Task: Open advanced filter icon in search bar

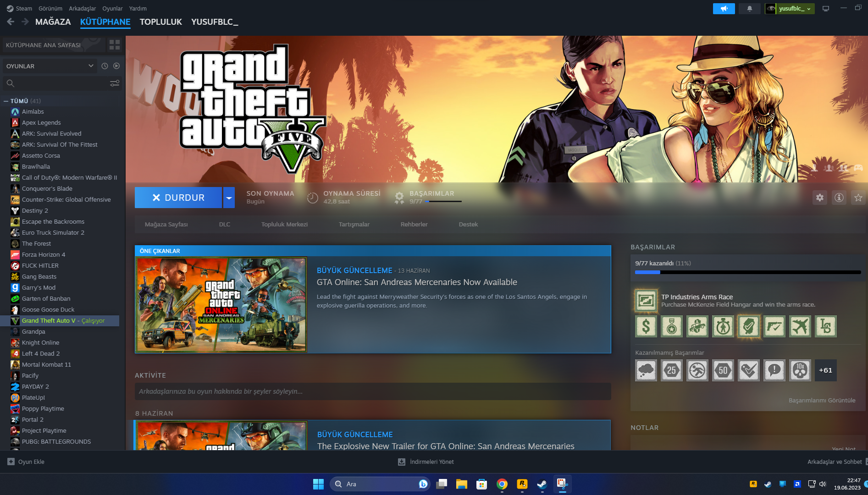Action: tap(115, 83)
